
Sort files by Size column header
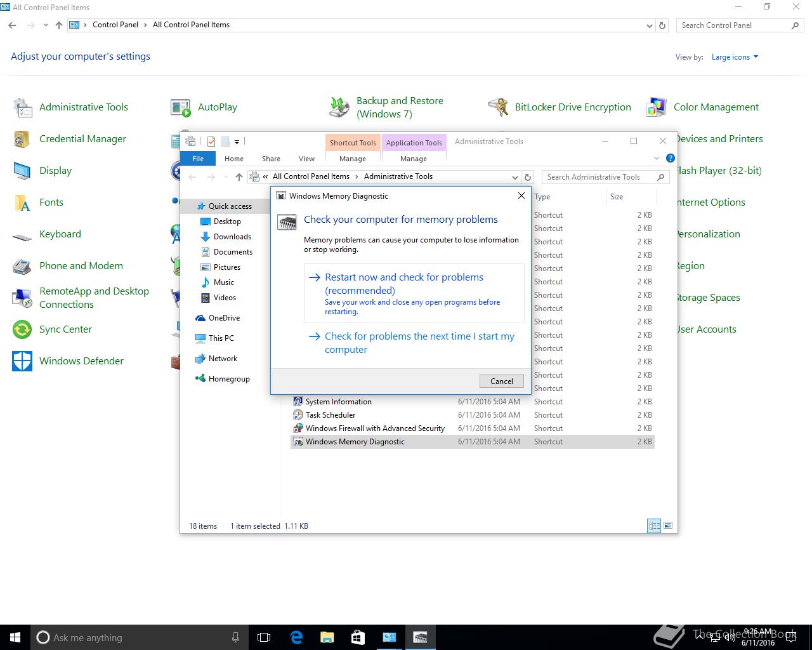(x=631, y=197)
